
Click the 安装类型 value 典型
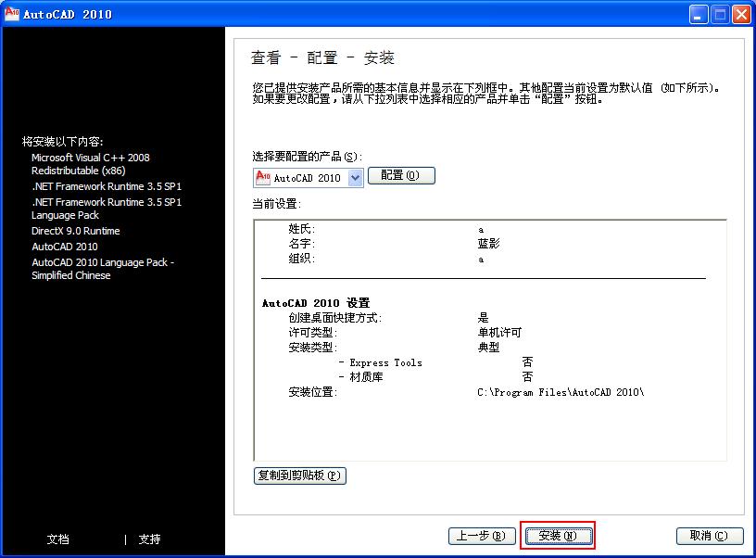[x=488, y=348]
